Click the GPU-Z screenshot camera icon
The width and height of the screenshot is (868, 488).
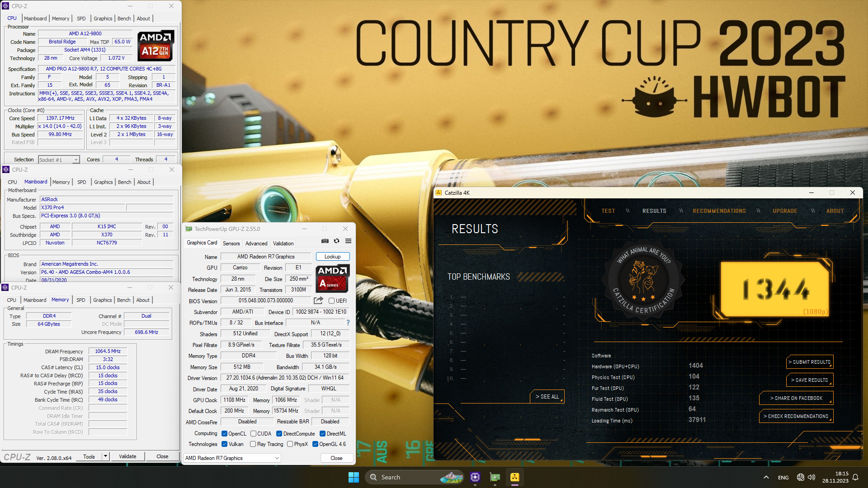pyautogui.click(x=325, y=241)
